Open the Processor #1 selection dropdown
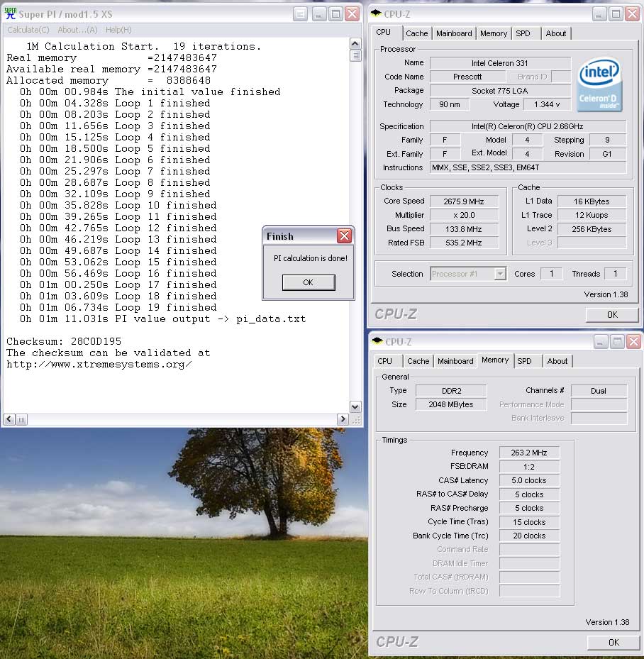This screenshot has height=659, width=644. (x=499, y=274)
